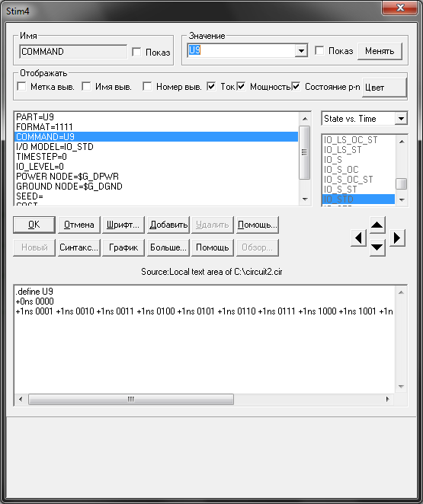Click the down arrow navigation button
The height and width of the screenshot is (504, 423).
click(377, 247)
